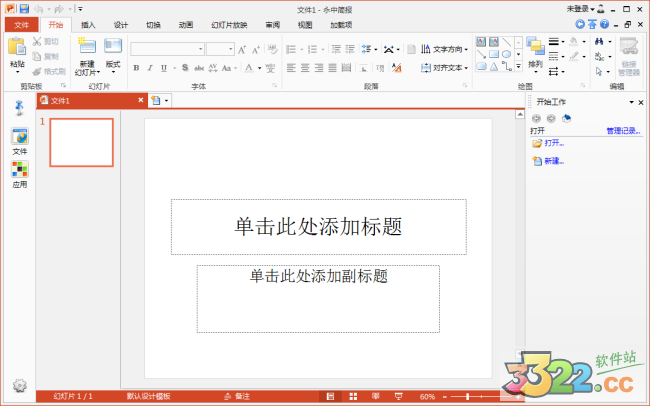Open the font color A dropdown arrow
This screenshot has height=406, width=650.
coord(260,68)
